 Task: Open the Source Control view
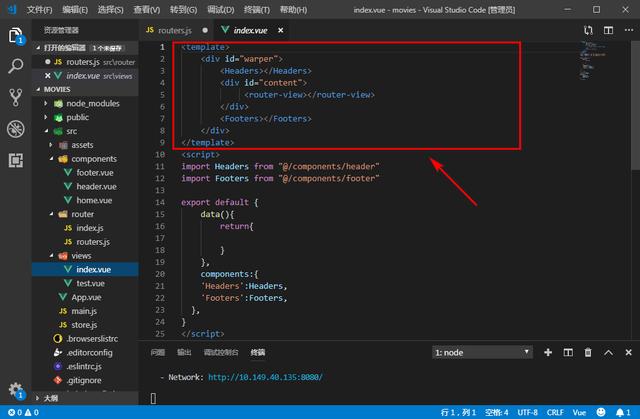click(16, 98)
